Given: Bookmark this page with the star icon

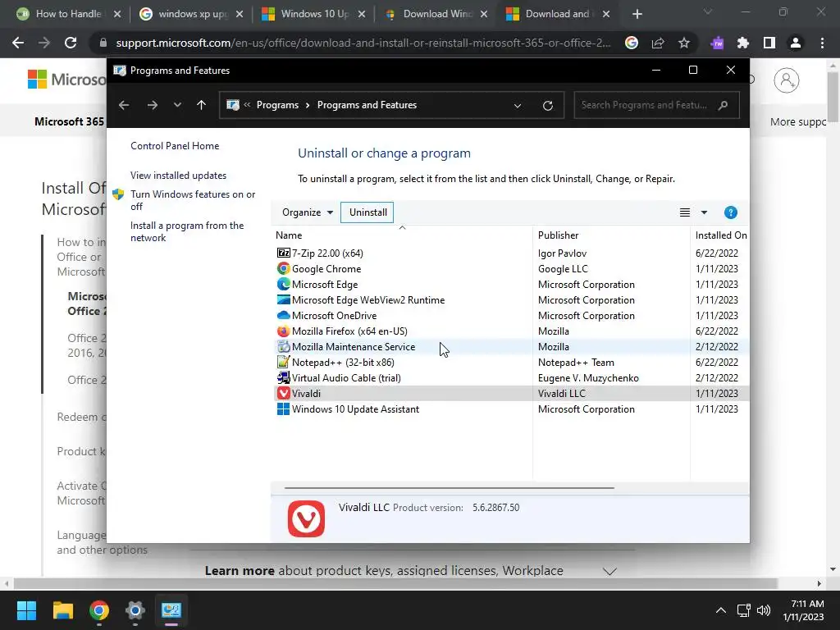Looking at the screenshot, I should 683,43.
